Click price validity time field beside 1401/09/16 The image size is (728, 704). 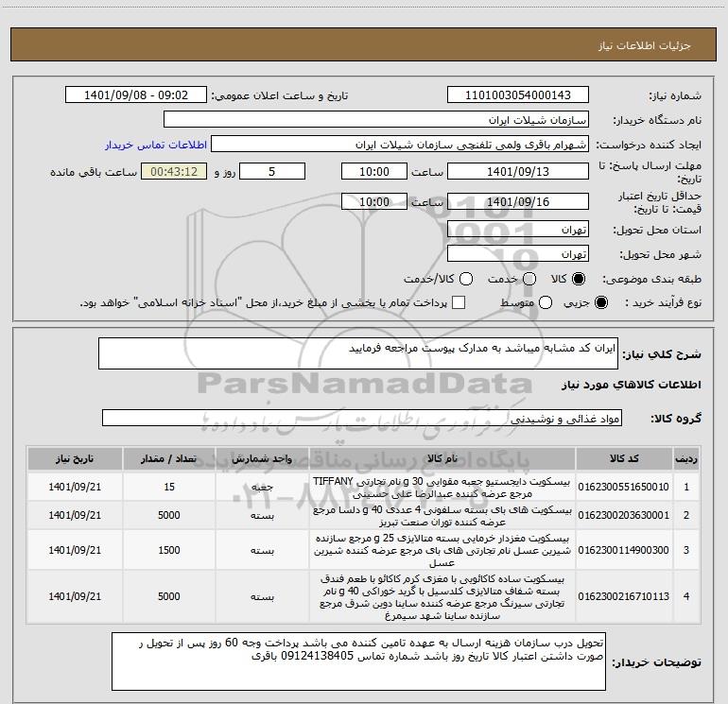[x=374, y=201]
